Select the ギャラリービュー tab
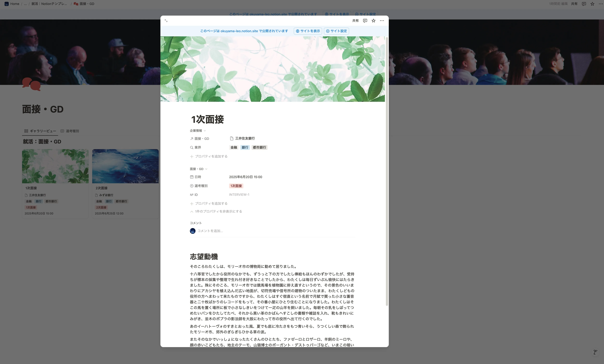 pos(43,131)
